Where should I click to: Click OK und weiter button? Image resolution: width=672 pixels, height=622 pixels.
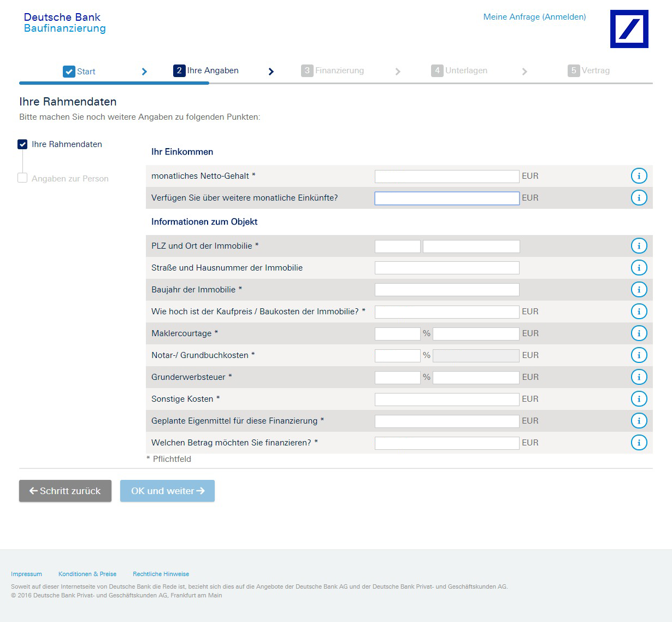pos(167,491)
